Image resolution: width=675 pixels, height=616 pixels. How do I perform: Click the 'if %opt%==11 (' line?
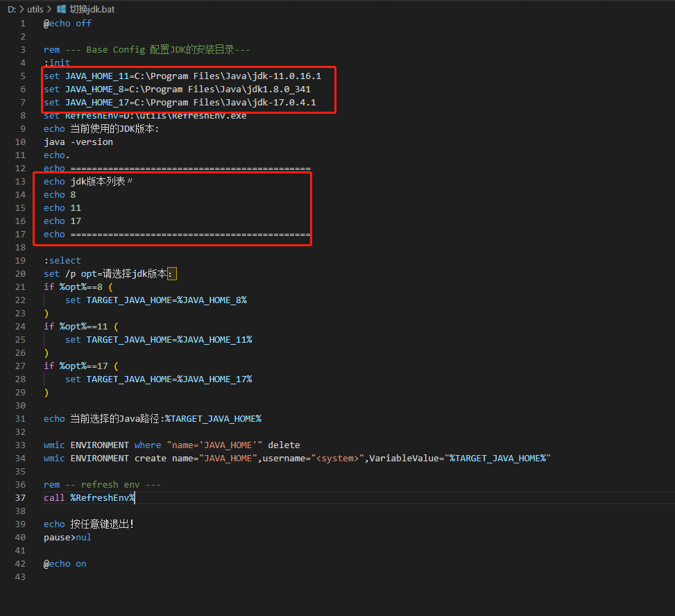tap(81, 326)
